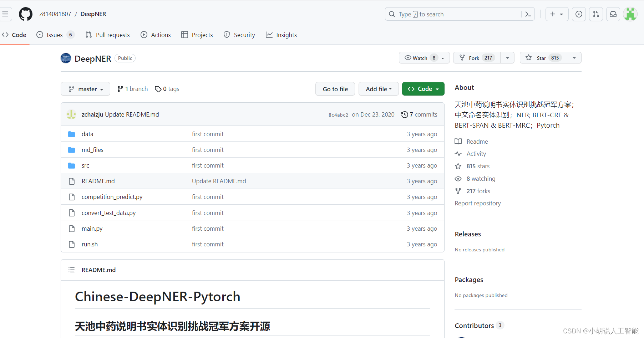
Task: Expand the Fork options arrow
Action: [507, 58]
